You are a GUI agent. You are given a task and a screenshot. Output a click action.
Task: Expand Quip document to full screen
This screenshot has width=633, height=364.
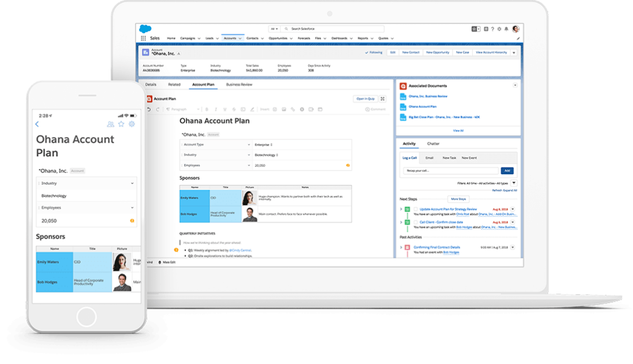point(383,99)
